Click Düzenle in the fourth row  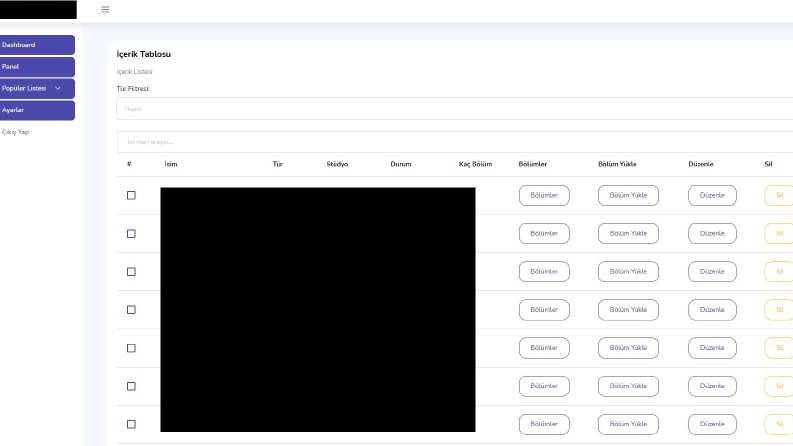tap(712, 309)
